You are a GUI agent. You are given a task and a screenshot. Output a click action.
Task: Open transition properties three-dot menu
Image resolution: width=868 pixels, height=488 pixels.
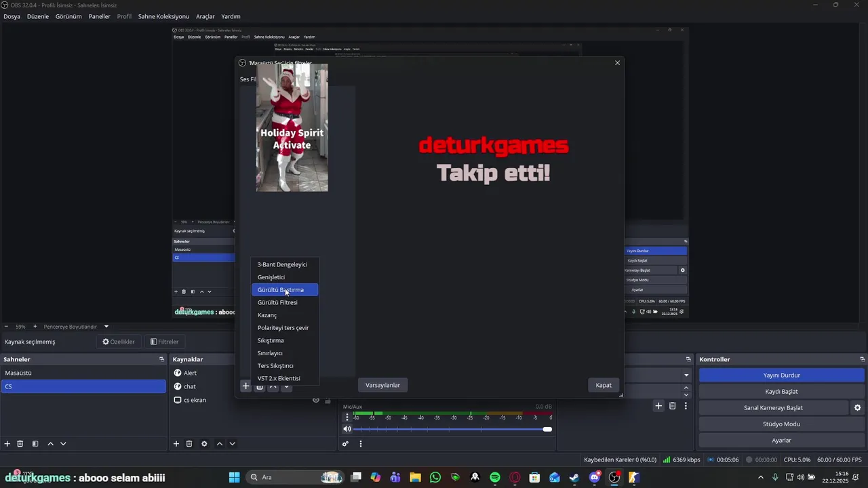click(686, 406)
